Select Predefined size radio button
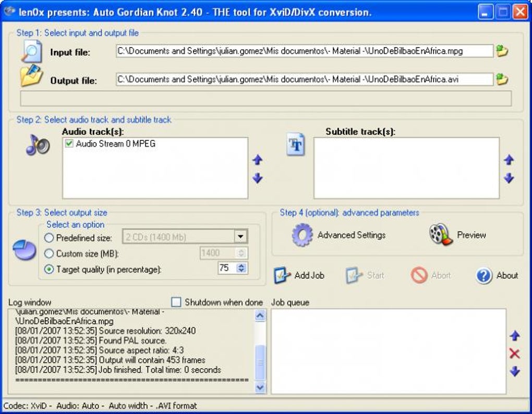The height and width of the screenshot is (414, 532). [x=49, y=238]
